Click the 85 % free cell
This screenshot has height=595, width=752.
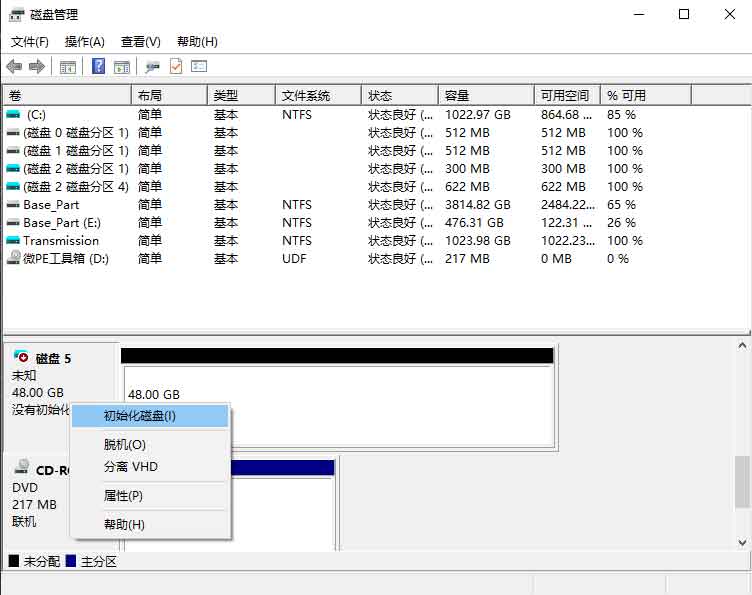coord(621,115)
